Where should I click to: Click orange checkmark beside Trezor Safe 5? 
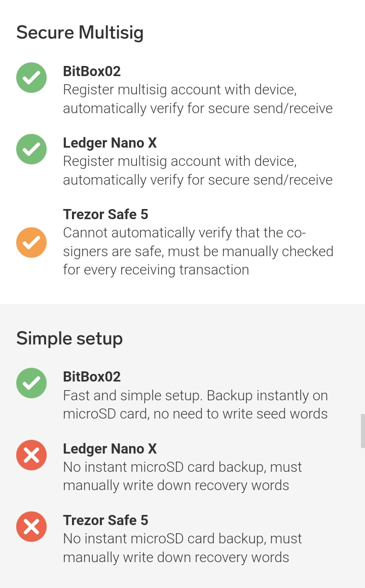tap(31, 243)
